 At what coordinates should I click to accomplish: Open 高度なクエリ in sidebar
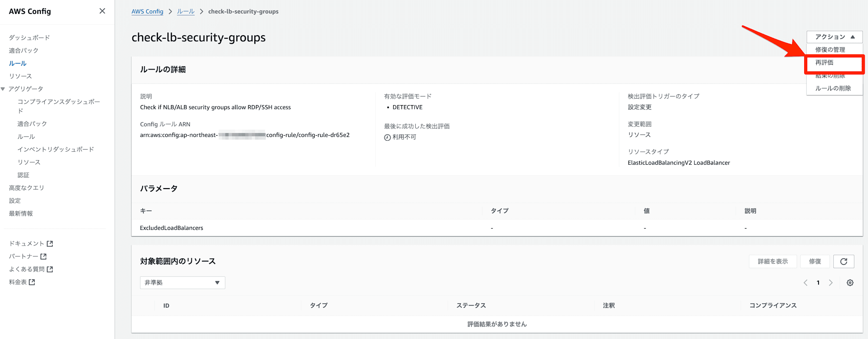[26, 188]
